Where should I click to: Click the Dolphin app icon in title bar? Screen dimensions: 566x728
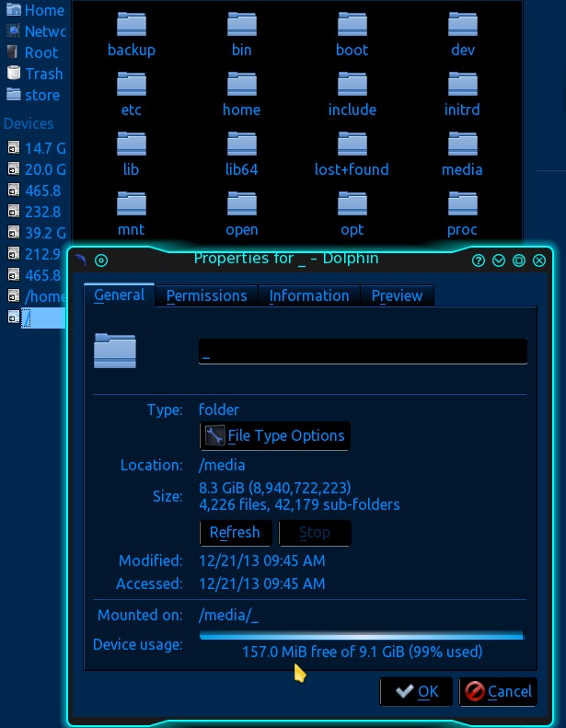click(81, 260)
